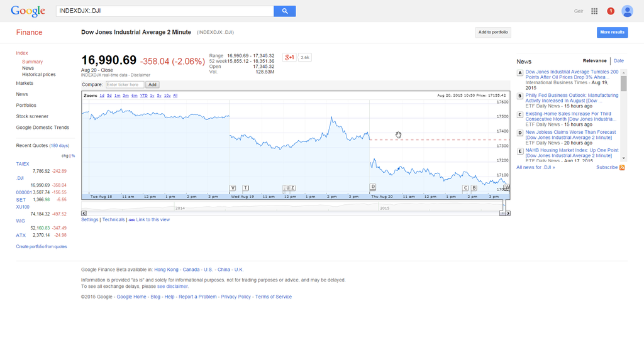Image resolution: width=644 pixels, height=362 pixels.
Task: Click the Google logo
Action: (x=28, y=11)
